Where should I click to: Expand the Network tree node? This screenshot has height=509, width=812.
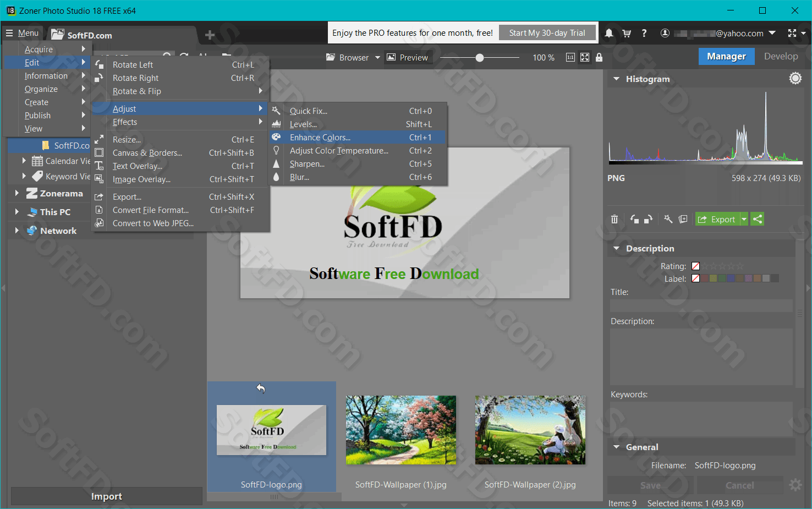tap(17, 231)
